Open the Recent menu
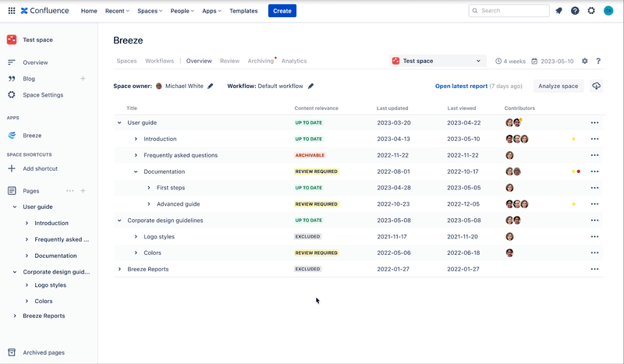The height and width of the screenshot is (364, 624). tap(117, 11)
